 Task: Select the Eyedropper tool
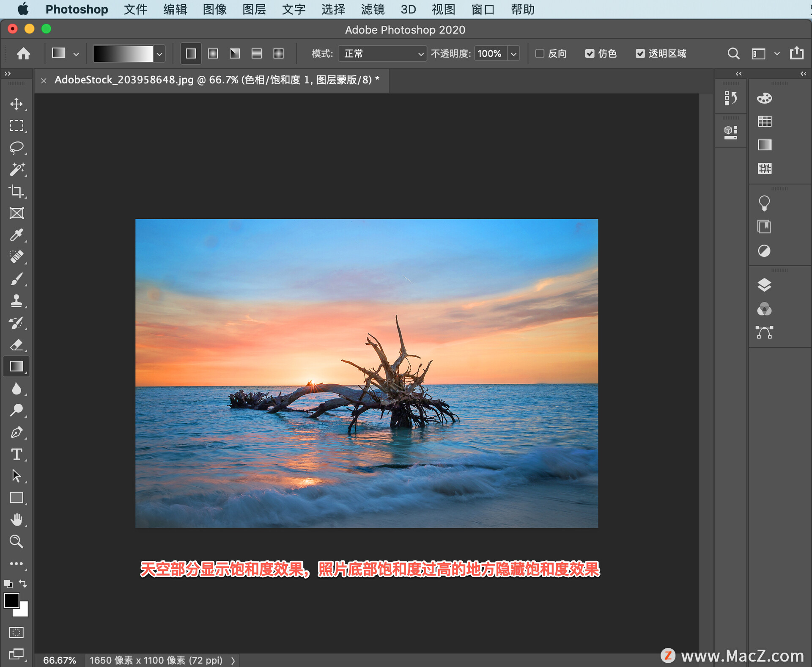click(16, 235)
